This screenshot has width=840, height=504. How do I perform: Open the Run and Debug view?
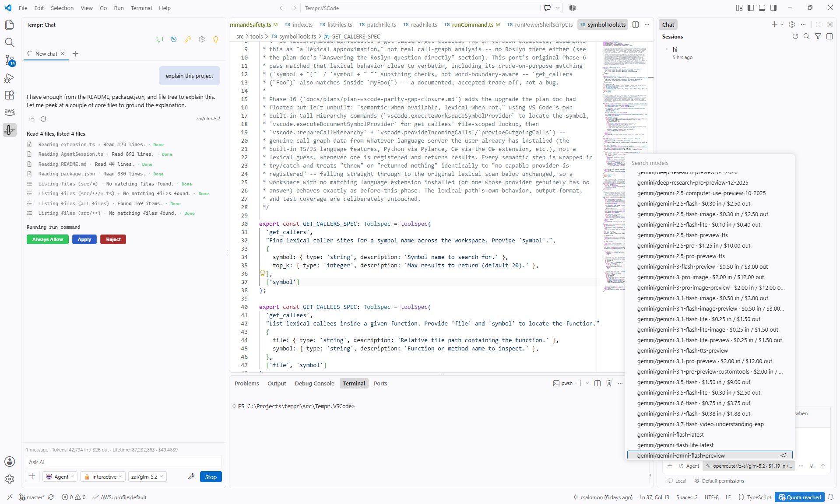click(10, 78)
